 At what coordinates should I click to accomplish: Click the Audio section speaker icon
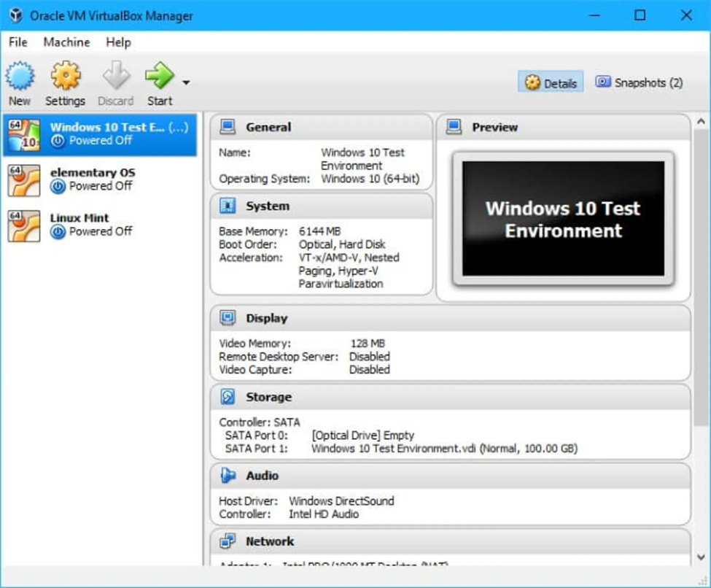(x=228, y=476)
